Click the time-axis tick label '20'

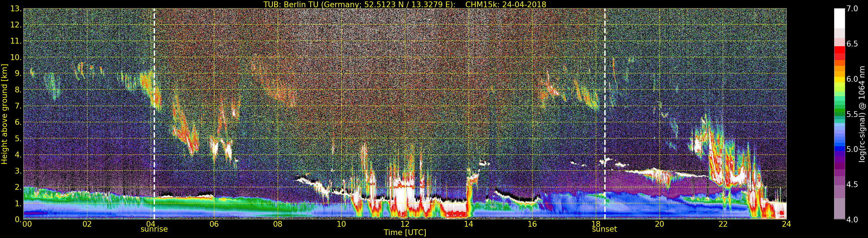point(659,224)
